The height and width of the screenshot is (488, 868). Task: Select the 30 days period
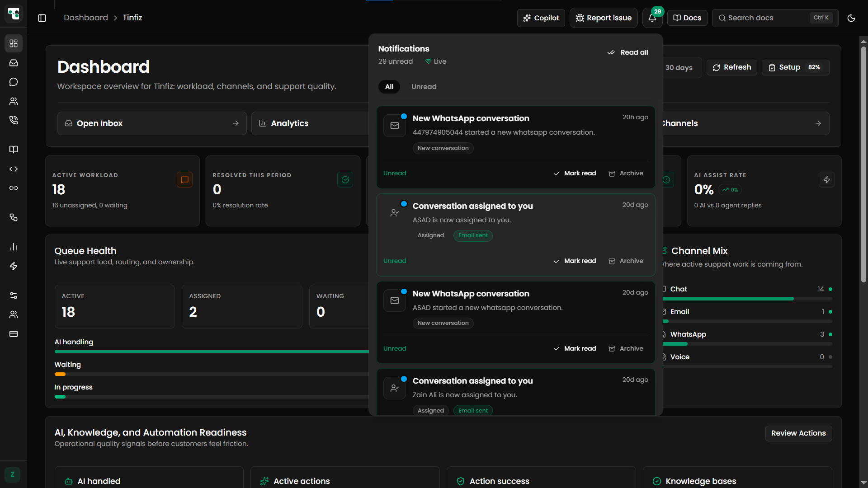click(x=679, y=67)
